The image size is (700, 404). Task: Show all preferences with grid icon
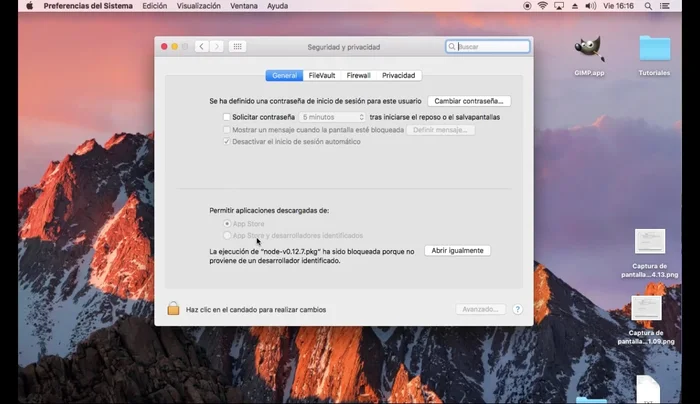tap(237, 46)
